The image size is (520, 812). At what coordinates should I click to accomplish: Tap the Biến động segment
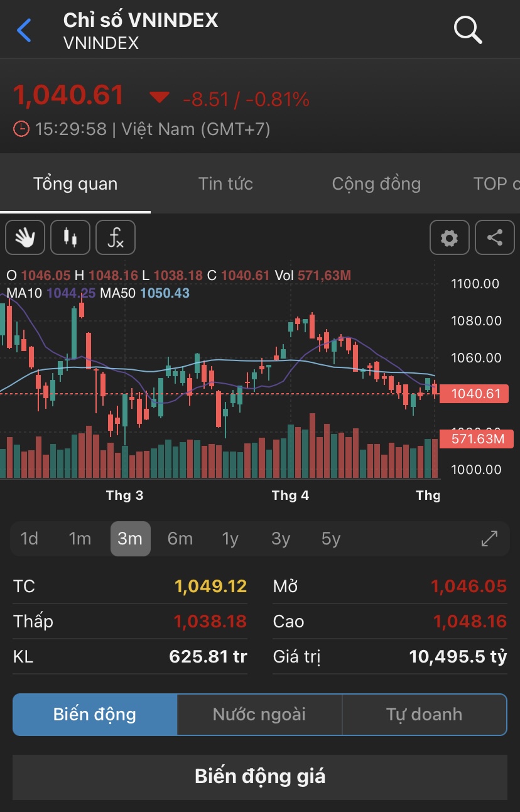(x=95, y=714)
